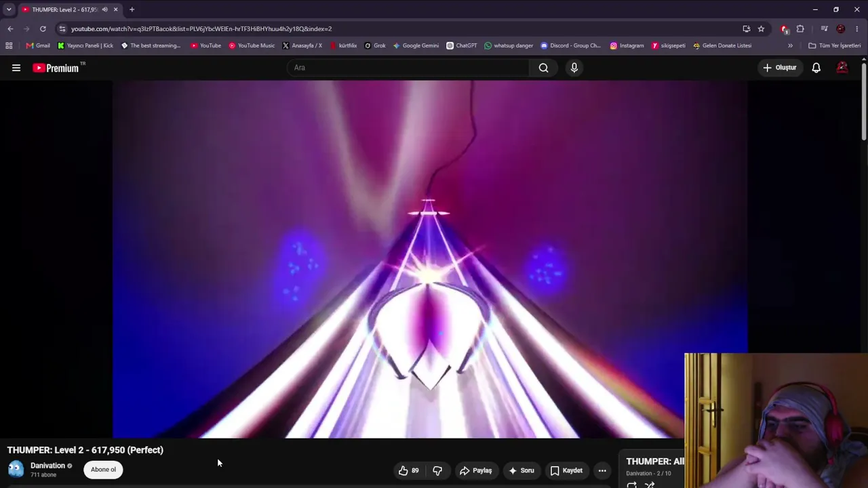Dislike the THUMPER video
The image size is (868, 488).
437,470
